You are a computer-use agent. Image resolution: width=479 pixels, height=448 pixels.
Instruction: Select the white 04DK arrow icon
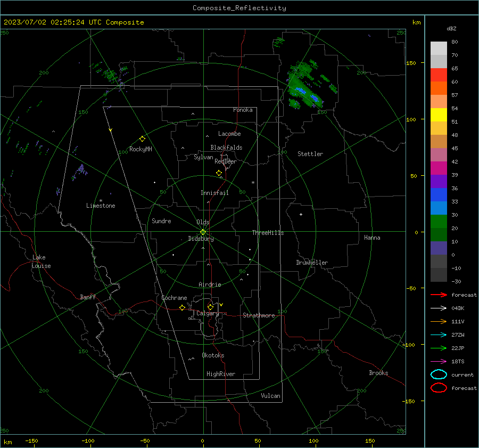[x=439, y=308]
